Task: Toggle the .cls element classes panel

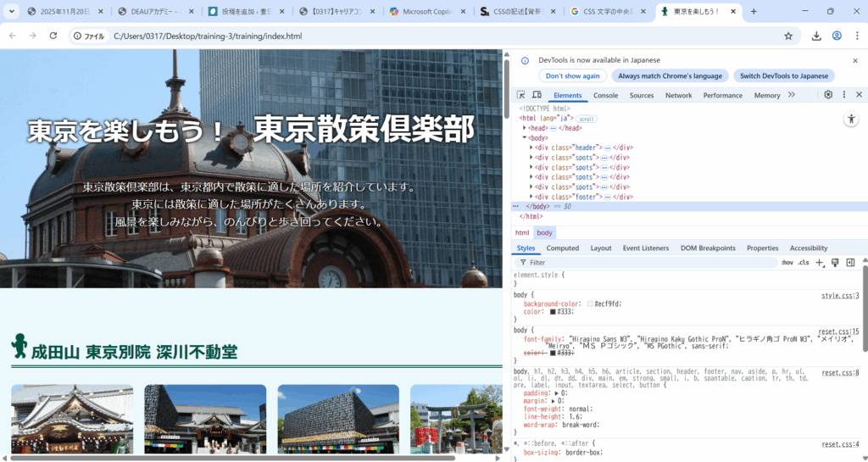Action: (803, 263)
